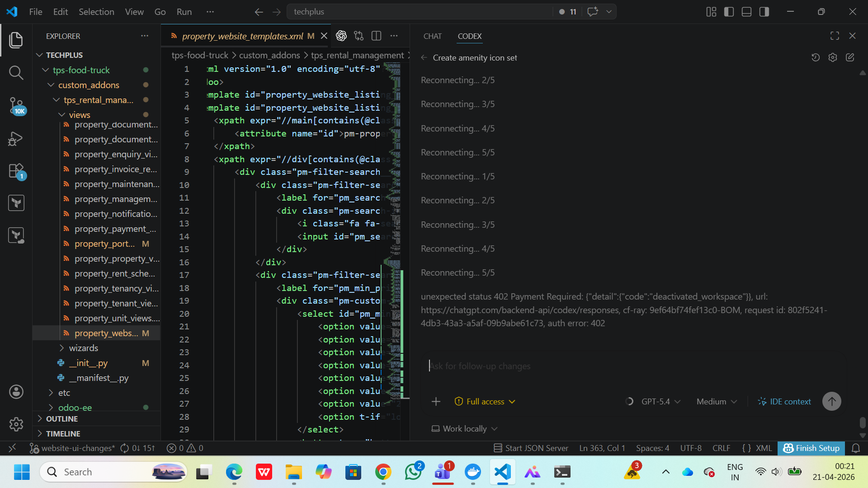The image size is (868, 488).
Task: Open the File menu
Action: point(36,12)
